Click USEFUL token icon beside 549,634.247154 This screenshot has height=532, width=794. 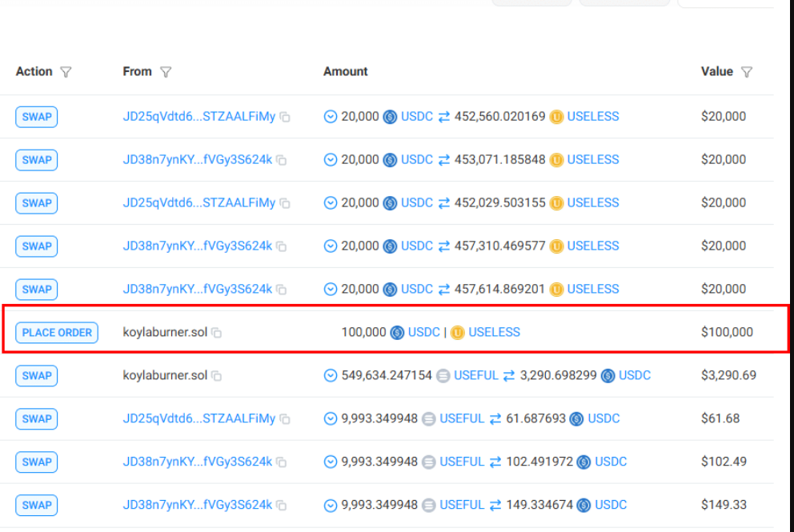coord(443,375)
